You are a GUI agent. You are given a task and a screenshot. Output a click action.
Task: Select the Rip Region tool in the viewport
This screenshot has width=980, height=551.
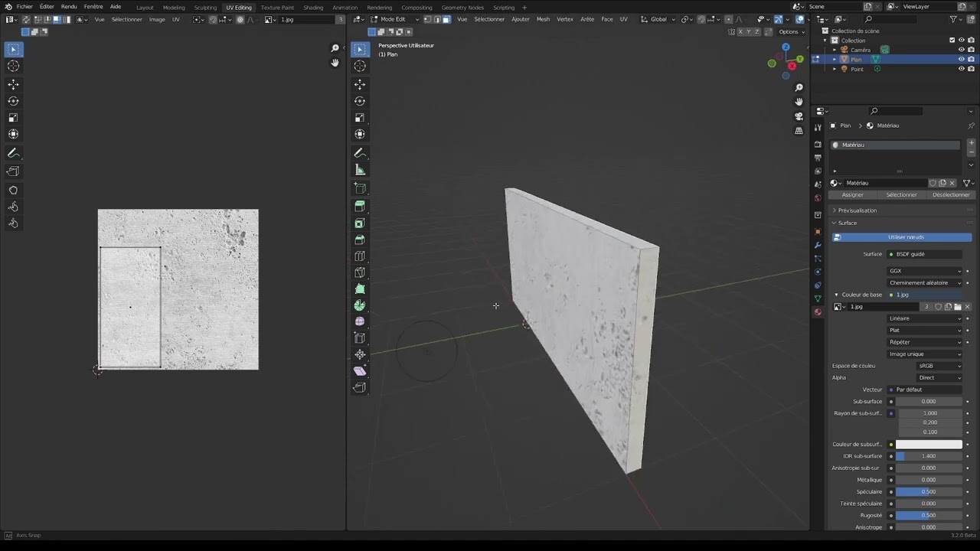pyautogui.click(x=360, y=387)
